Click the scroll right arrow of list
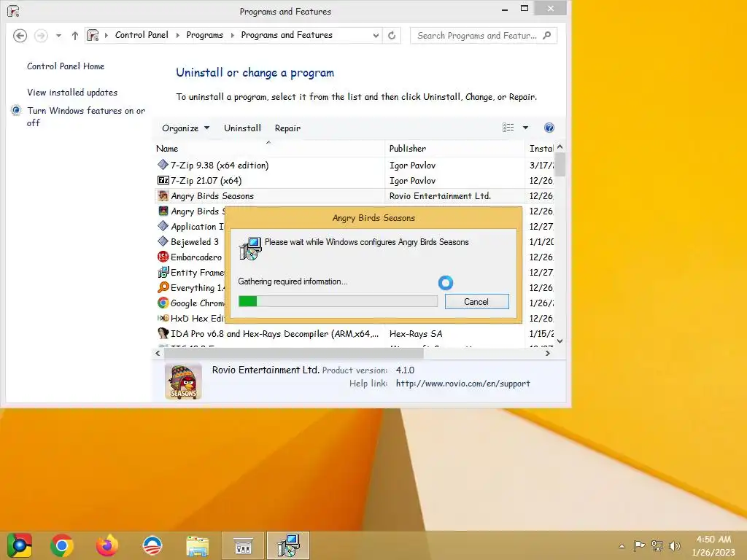 pos(547,354)
